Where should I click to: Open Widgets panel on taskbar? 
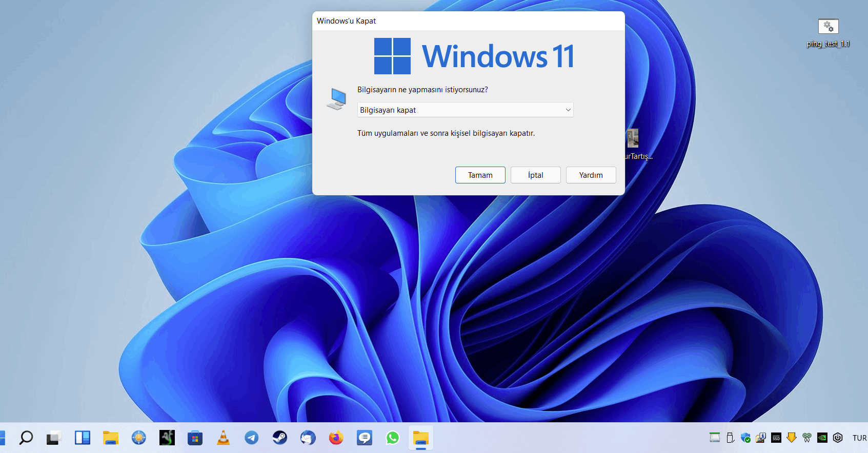[83, 438]
